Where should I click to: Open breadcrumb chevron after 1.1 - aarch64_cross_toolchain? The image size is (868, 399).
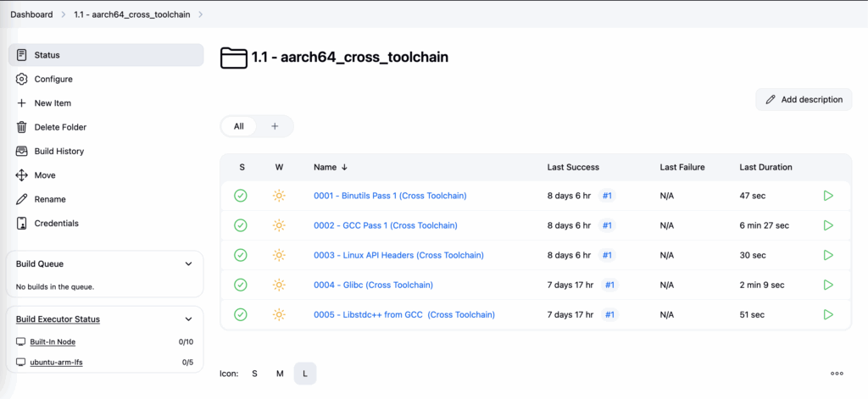[200, 14]
